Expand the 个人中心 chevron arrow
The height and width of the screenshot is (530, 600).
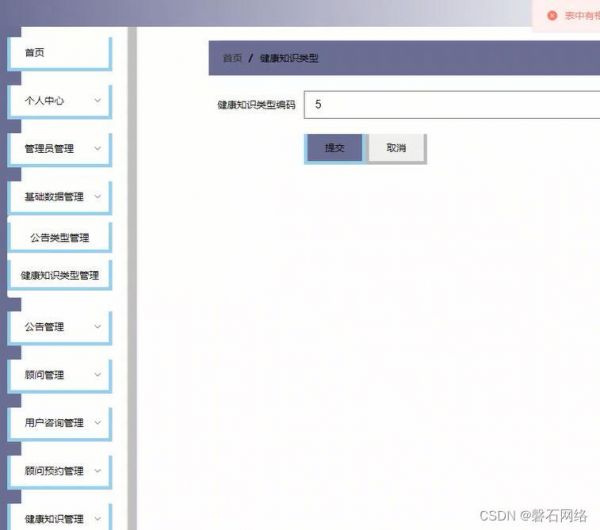97,100
